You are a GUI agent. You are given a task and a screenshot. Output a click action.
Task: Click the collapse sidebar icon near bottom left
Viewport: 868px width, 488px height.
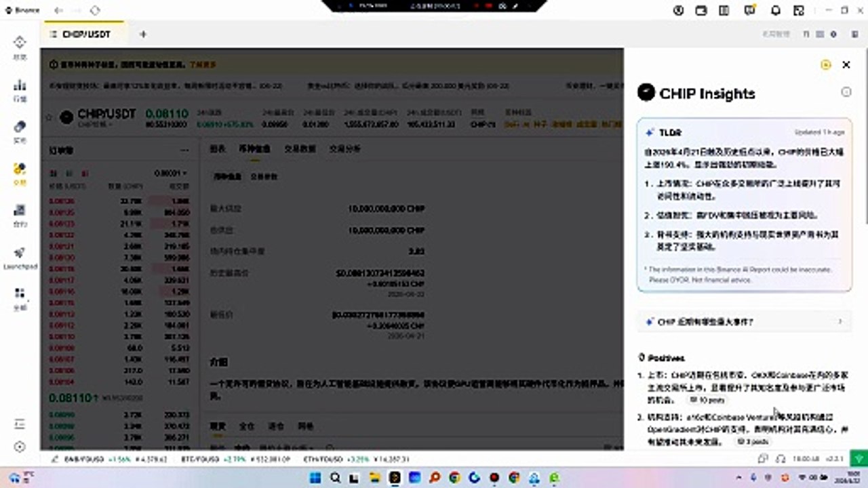click(20, 424)
